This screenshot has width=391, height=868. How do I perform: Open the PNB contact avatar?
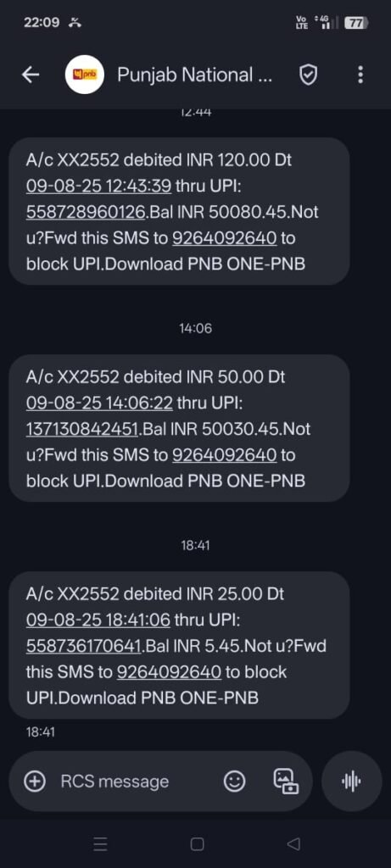coord(85,75)
